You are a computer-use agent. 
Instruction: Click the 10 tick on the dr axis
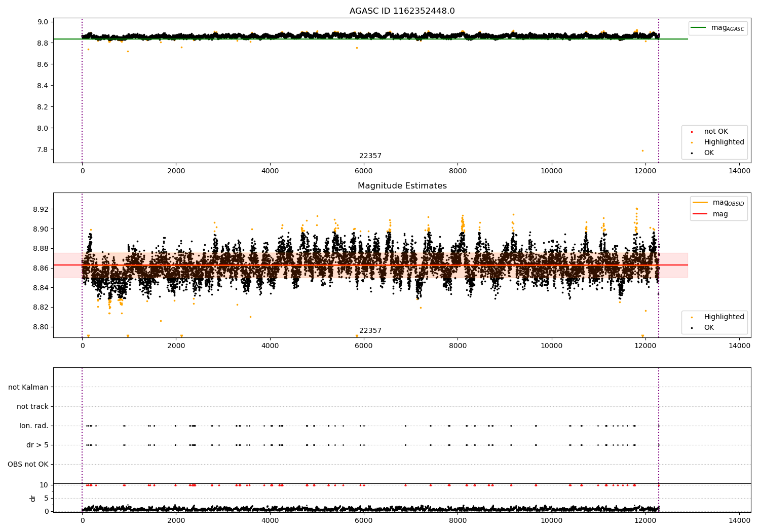pos(44,485)
